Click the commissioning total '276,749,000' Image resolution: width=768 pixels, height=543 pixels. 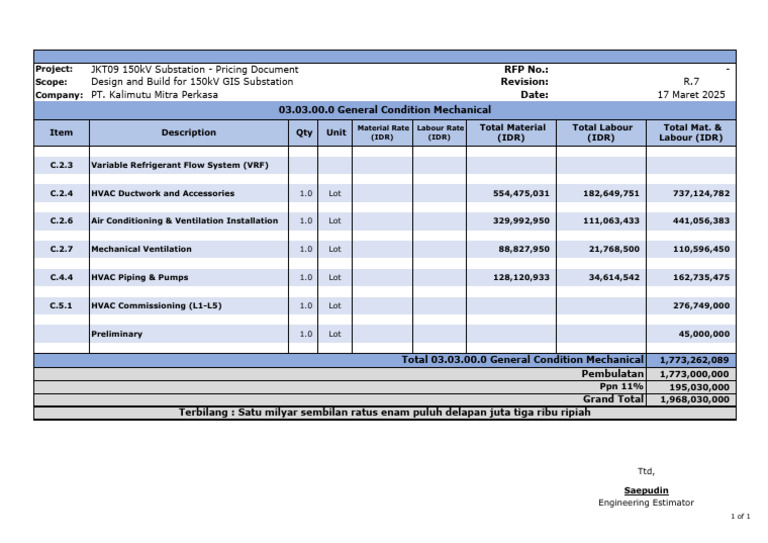(x=701, y=306)
